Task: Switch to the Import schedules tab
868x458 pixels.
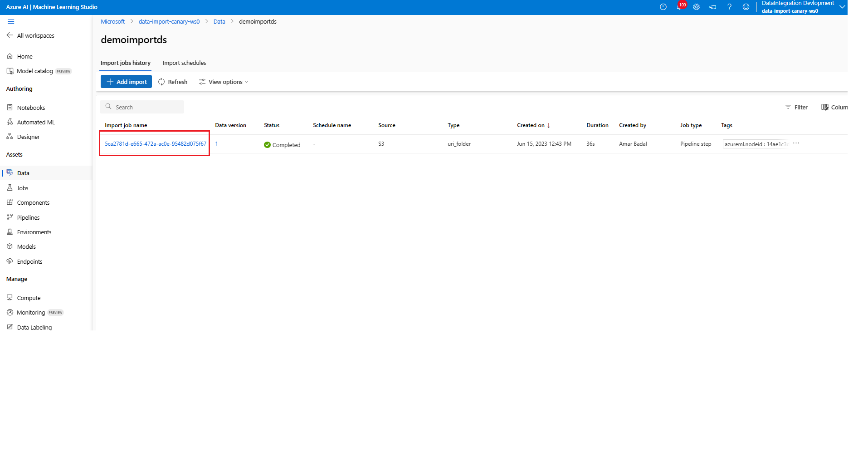Action: [184, 63]
